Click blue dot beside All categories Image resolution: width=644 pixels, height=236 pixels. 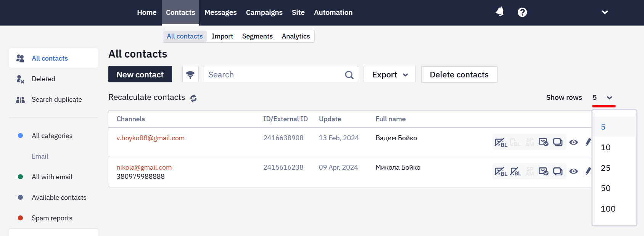[21, 136]
